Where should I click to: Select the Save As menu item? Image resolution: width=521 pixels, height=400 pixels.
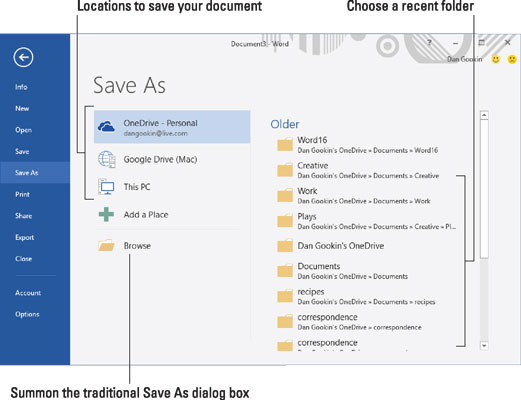[35, 173]
